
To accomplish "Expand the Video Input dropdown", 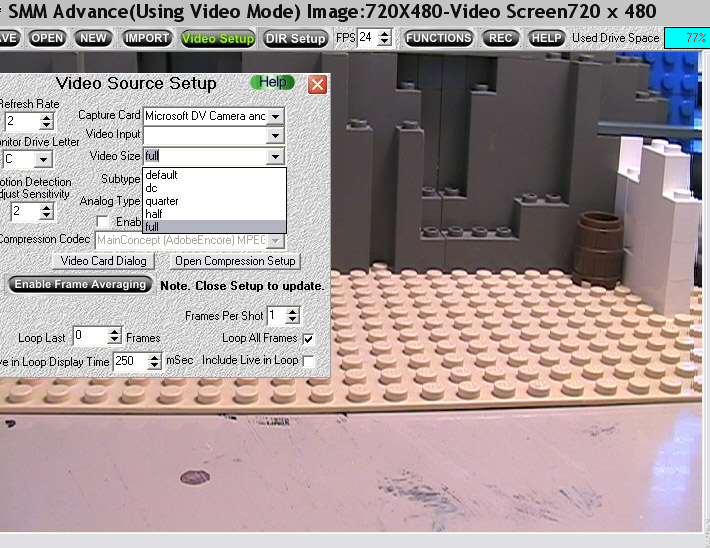I will [275, 135].
